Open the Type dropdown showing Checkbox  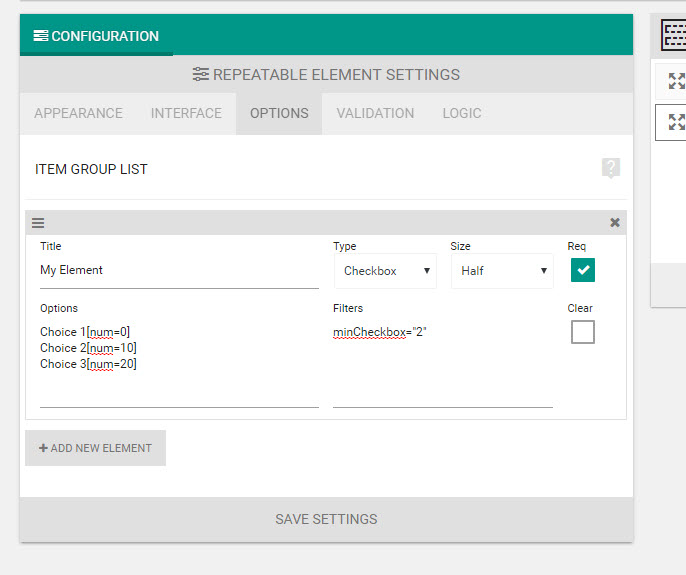click(385, 271)
